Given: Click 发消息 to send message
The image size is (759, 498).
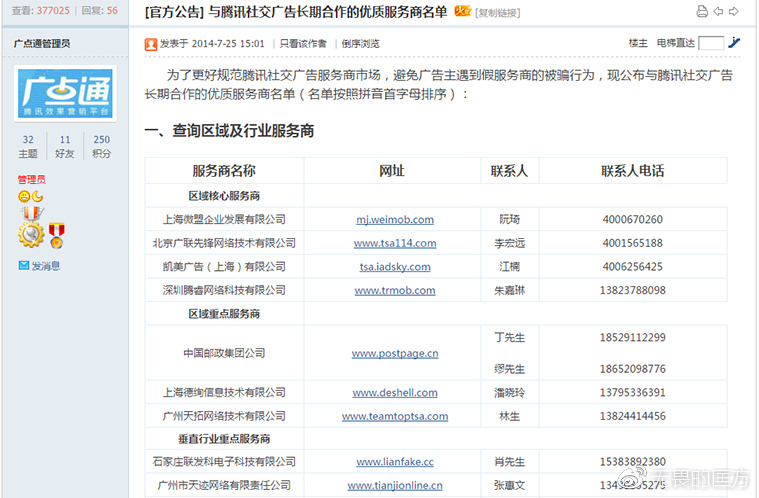Looking at the screenshot, I should [46, 266].
